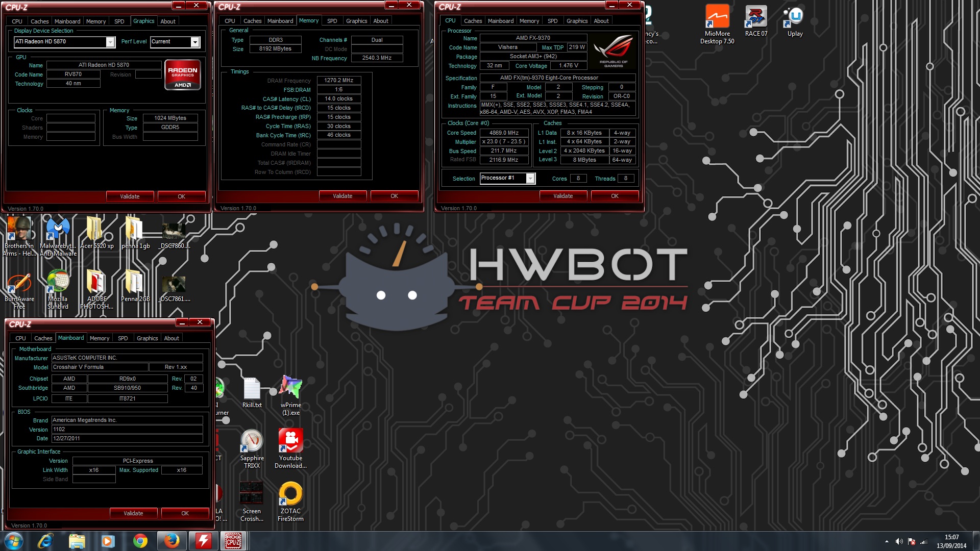Click Validate in Graphics CPU-Z window
The width and height of the screenshot is (980, 551).
pos(130,196)
